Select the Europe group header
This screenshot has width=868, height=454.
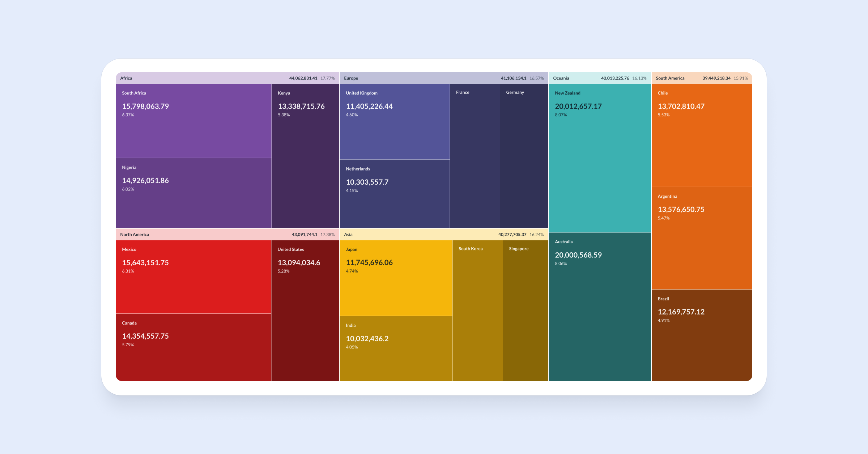[444, 78]
